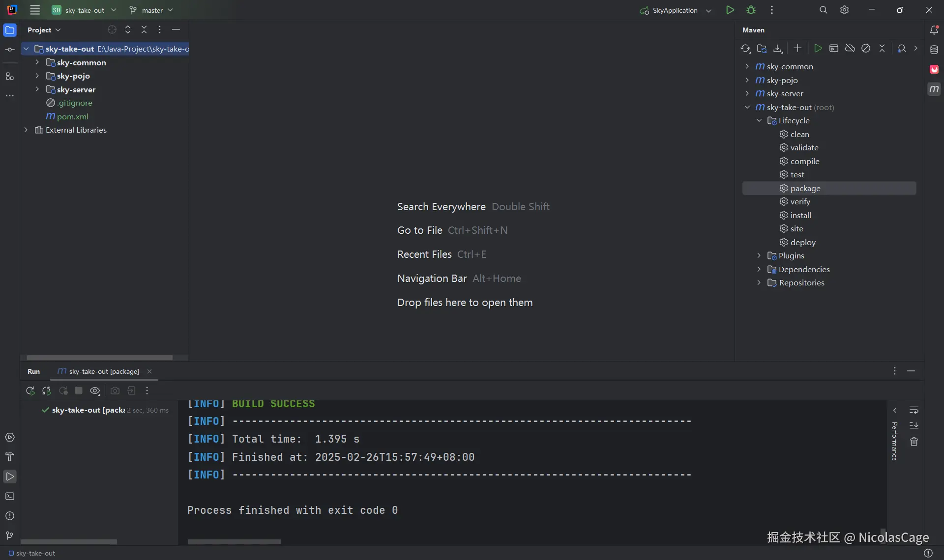Open Terminal tool window in sidebar
This screenshot has height=560, width=944.
click(x=10, y=496)
